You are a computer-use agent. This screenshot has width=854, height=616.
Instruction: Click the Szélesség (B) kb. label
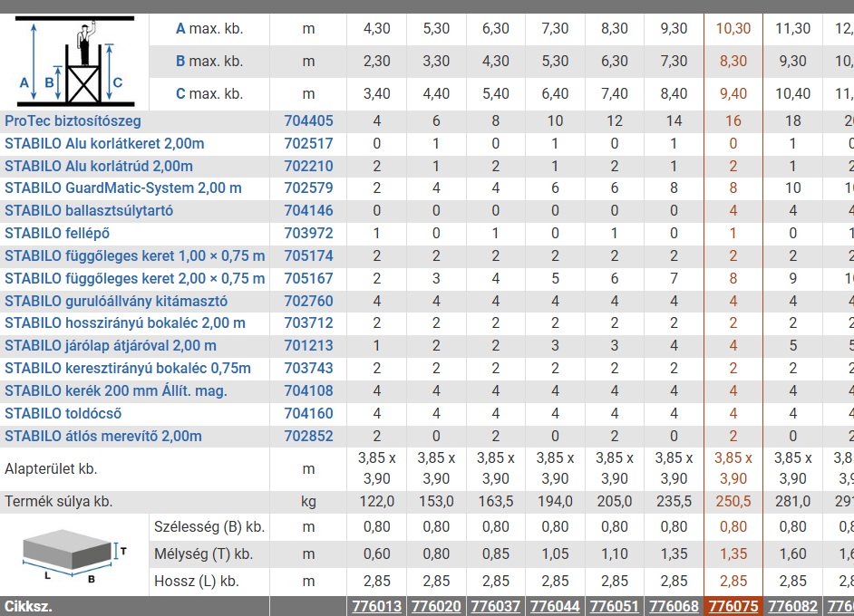click(x=209, y=526)
